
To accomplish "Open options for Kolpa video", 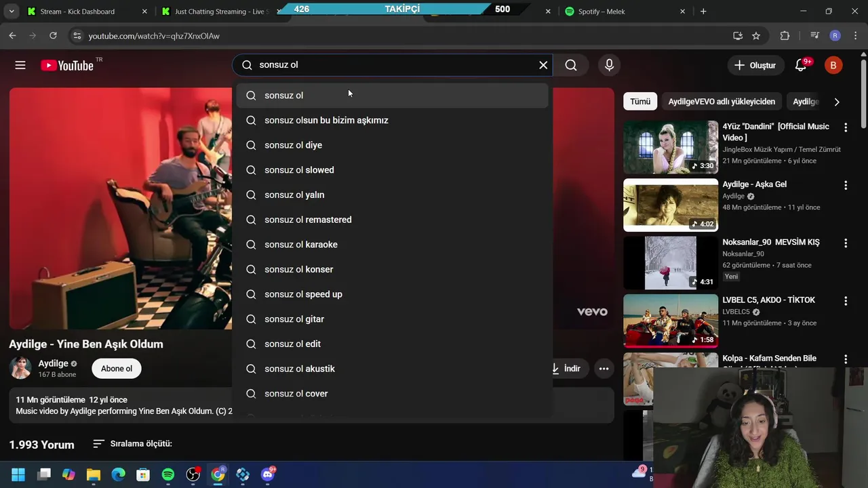I will 846,359.
